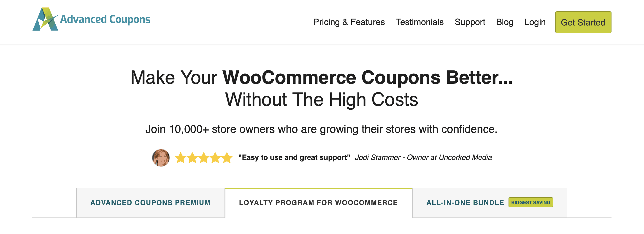Open the Support menu link
Viewport: 644px width, 234px height.
pos(470,22)
